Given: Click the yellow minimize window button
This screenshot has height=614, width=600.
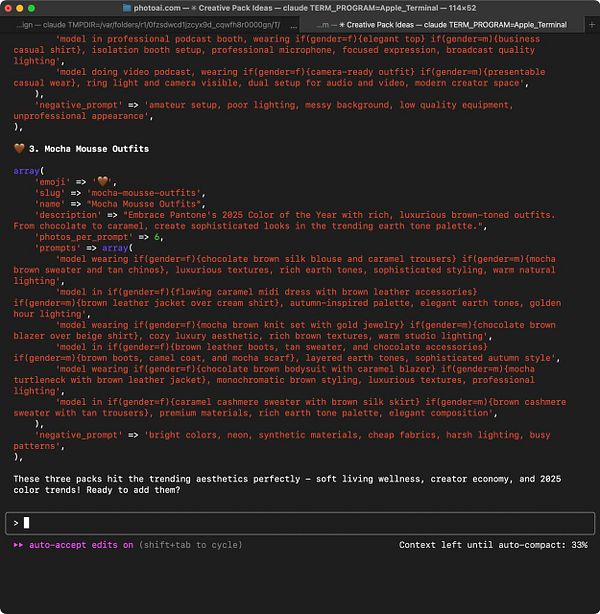Looking at the screenshot, I should (x=20, y=8).
